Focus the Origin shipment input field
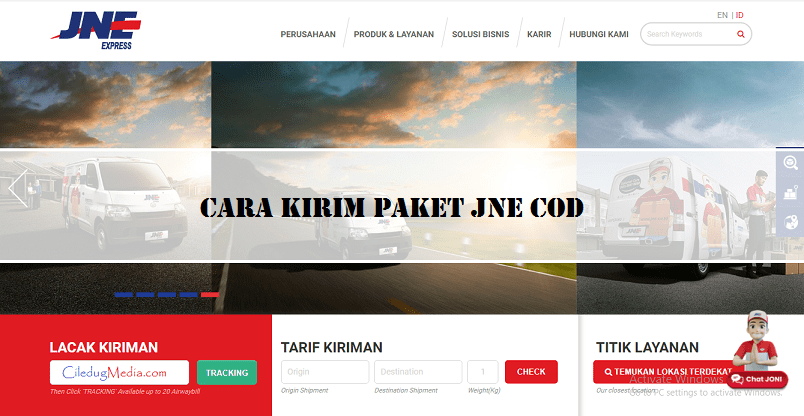Screen dimensions: 804x416 pyautogui.click(x=325, y=372)
